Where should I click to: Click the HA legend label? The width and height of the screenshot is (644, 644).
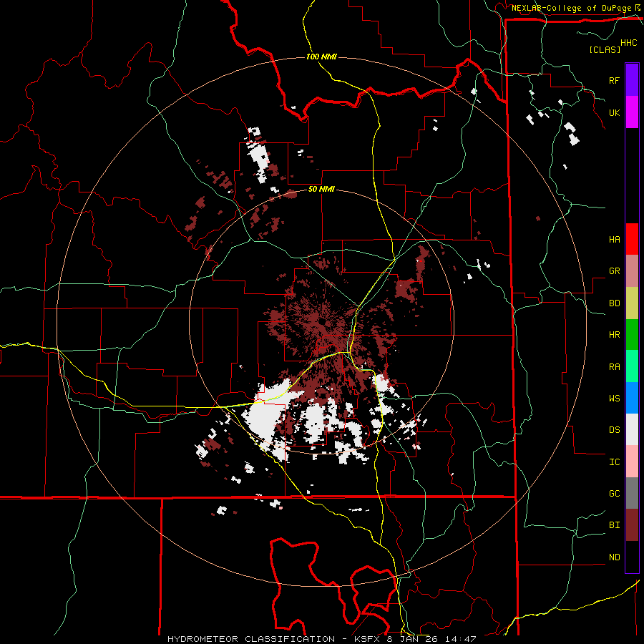tap(614, 239)
